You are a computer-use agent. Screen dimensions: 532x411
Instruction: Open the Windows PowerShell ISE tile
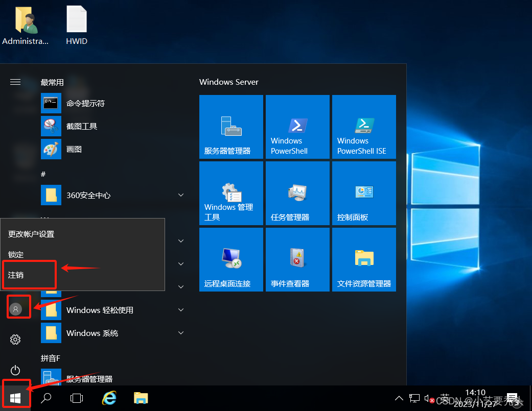(364, 127)
